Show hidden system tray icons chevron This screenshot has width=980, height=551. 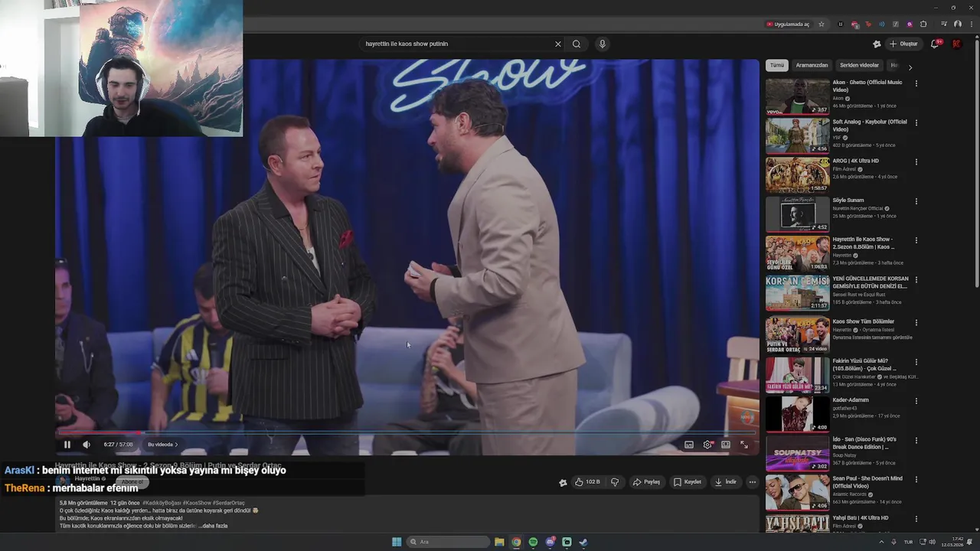pyautogui.click(x=880, y=542)
